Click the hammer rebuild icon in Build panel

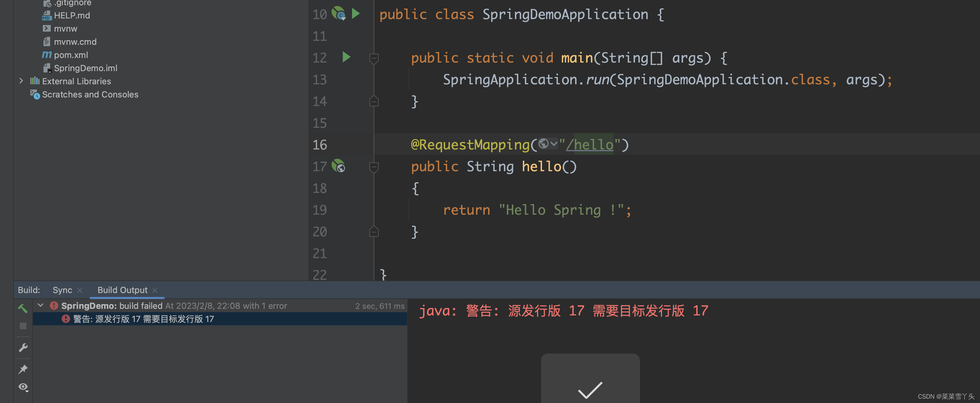click(x=23, y=308)
